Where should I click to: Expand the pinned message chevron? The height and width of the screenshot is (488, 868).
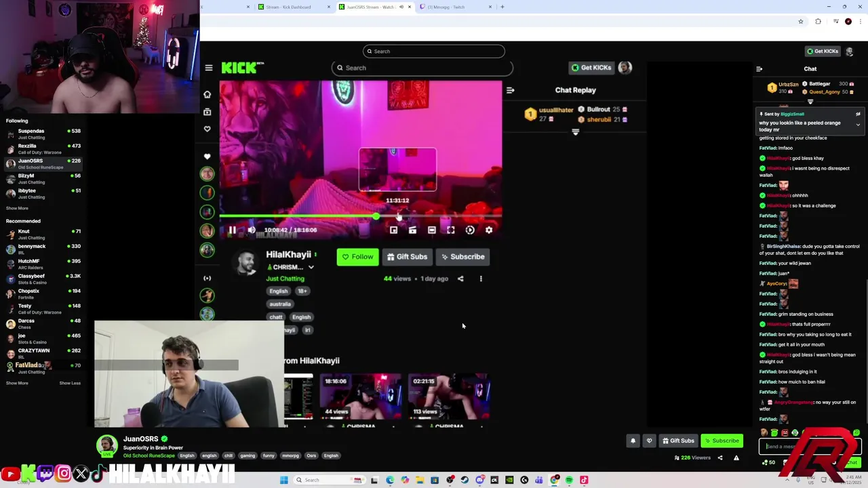[858, 125]
